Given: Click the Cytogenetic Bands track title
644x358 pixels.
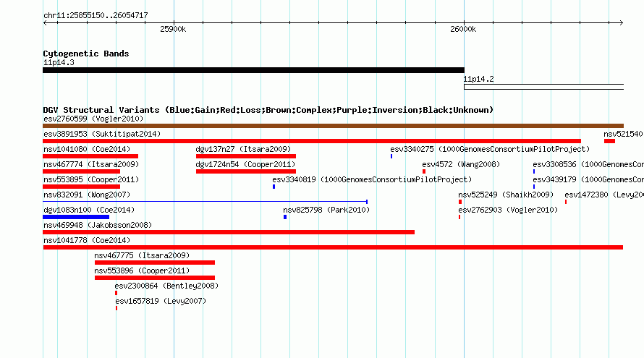Looking at the screenshot, I should (86, 54).
